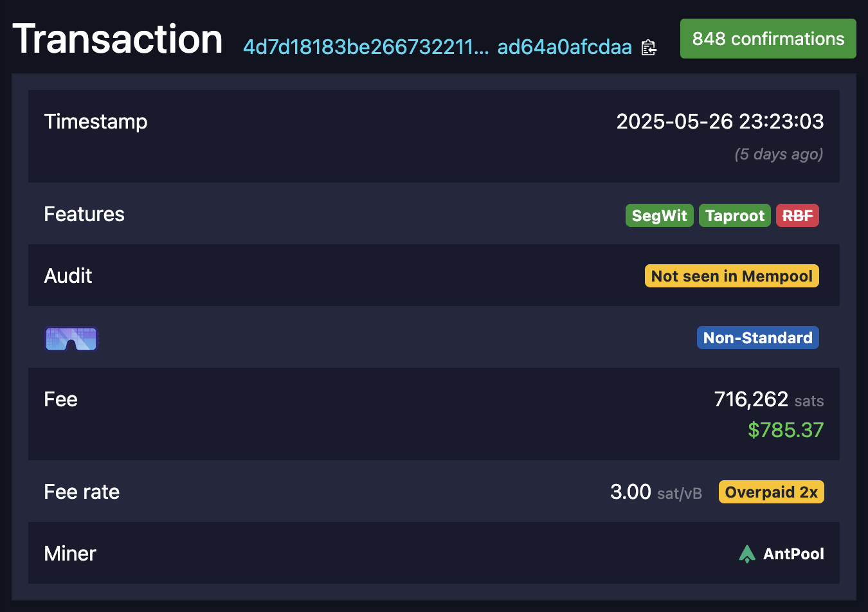Click the 5 days ago relative time
Screen dimensions: 868x612
coord(779,154)
